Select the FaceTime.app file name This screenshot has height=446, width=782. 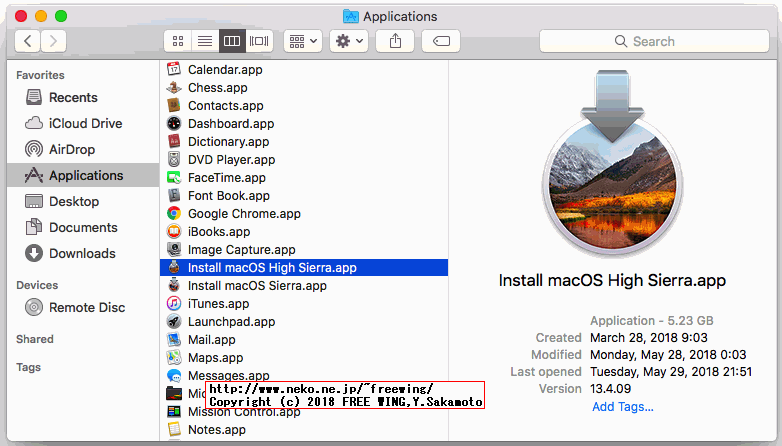point(227,178)
